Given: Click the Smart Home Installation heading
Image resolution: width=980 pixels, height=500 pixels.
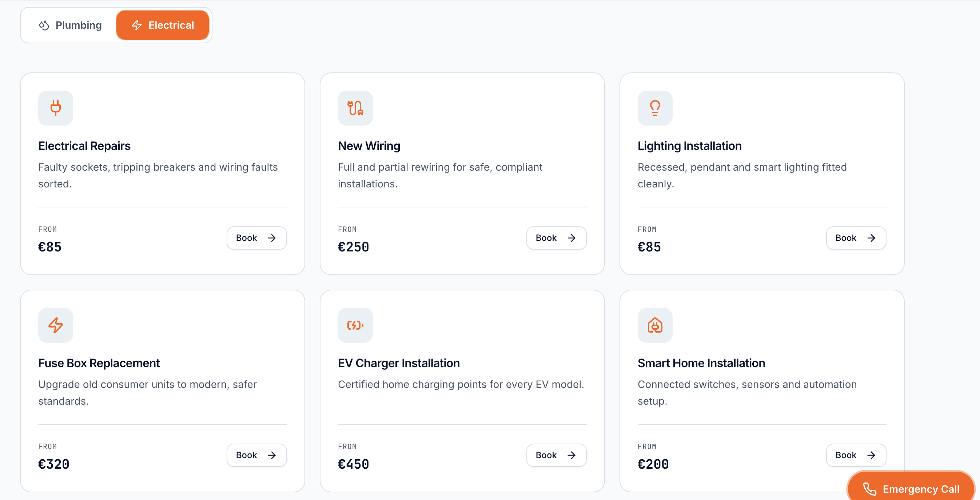Looking at the screenshot, I should pos(701,363).
